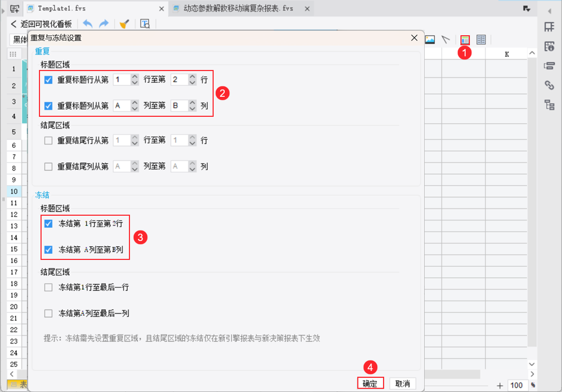Click the table layout icon beside the highlighted tool

[x=480, y=39]
